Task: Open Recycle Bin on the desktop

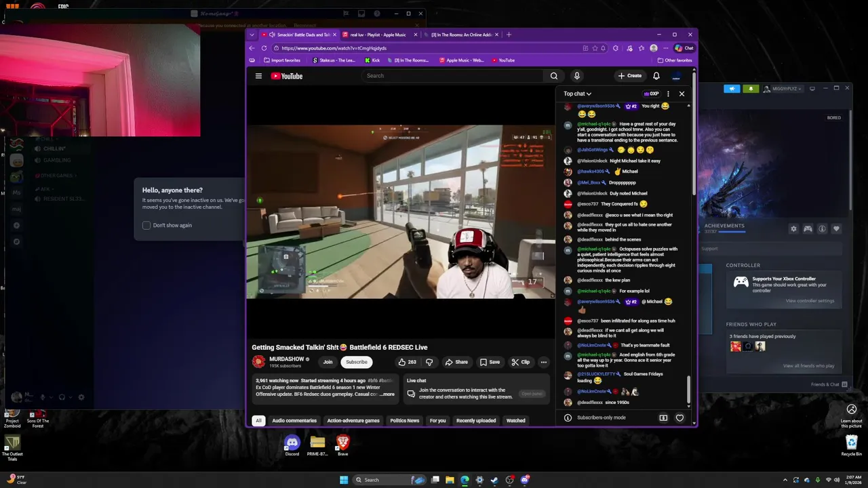Action: [x=852, y=445]
